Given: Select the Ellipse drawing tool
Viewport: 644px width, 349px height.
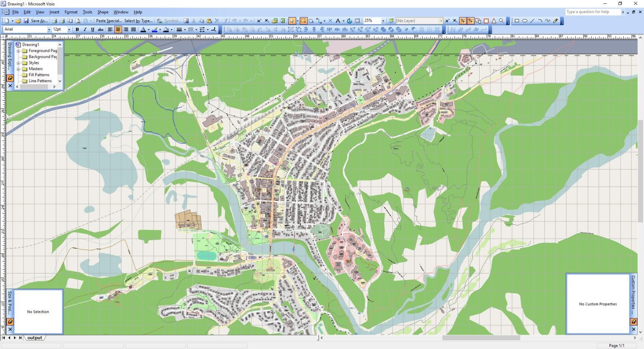Looking at the screenshot, I should (525, 20).
